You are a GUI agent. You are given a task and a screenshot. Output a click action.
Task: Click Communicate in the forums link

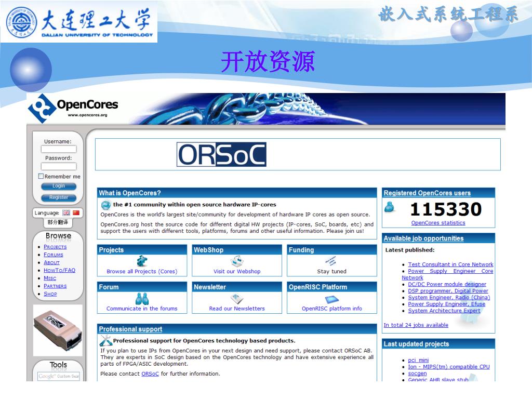pyautogui.click(x=142, y=309)
